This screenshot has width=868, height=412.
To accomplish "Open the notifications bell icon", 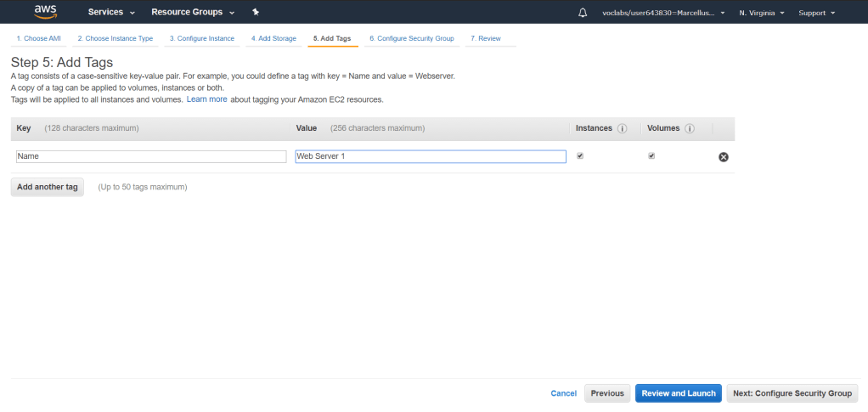I will pos(583,13).
